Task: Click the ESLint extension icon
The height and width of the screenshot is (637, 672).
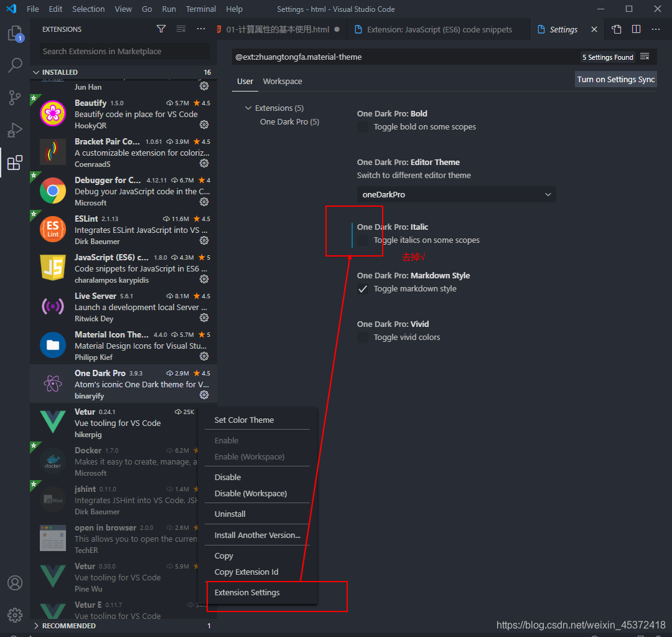Action: [x=53, y=229]
